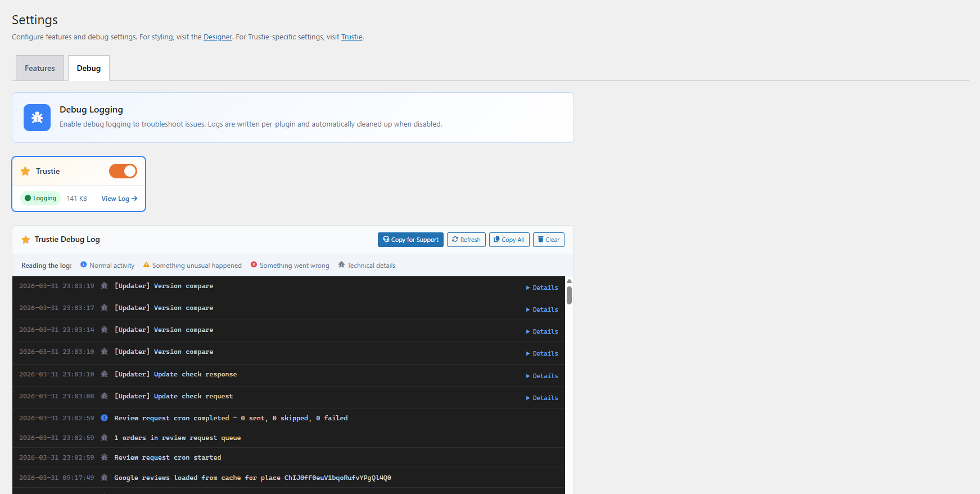Click the Settings page title
This screenshot has height=494, width=980.
(x=35, y=20)
